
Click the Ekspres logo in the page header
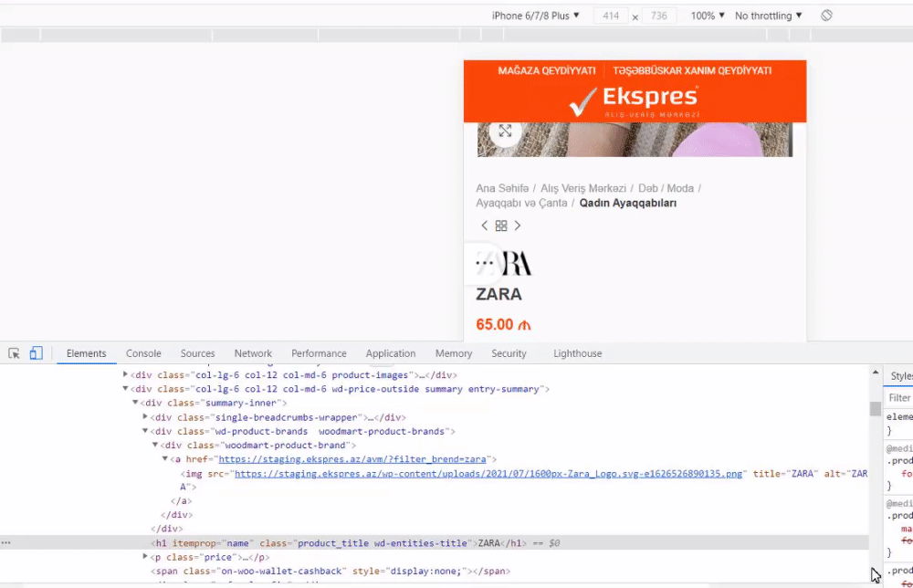coord(635,101)
